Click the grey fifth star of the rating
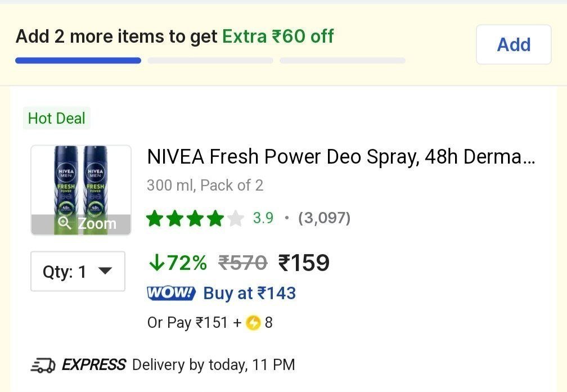 237,218
